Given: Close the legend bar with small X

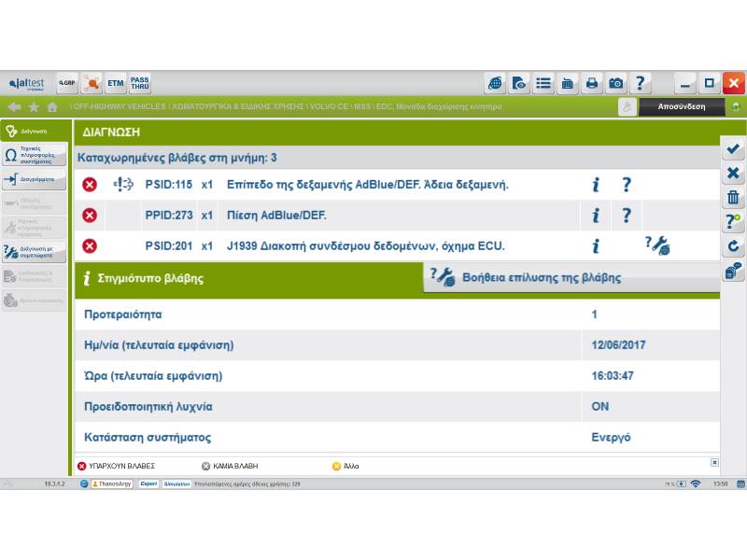Looking at the screenshot, I should [714, 462].
